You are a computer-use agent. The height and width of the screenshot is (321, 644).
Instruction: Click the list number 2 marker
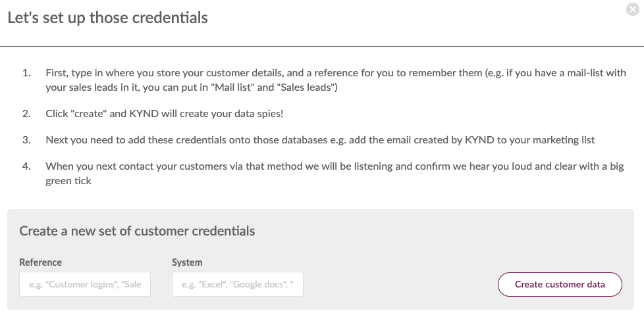26,113
